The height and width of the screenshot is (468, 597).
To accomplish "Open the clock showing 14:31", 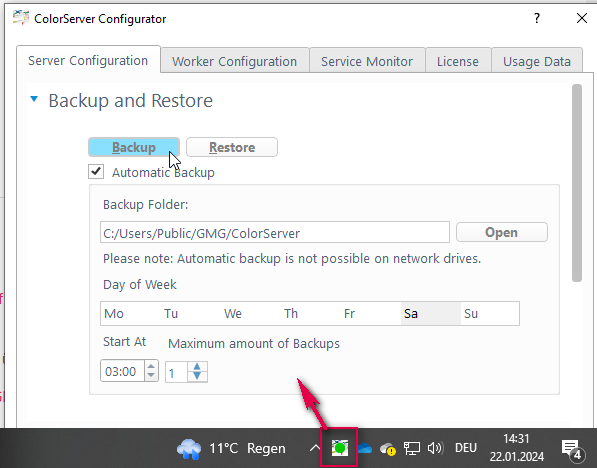I will [516, 447].
